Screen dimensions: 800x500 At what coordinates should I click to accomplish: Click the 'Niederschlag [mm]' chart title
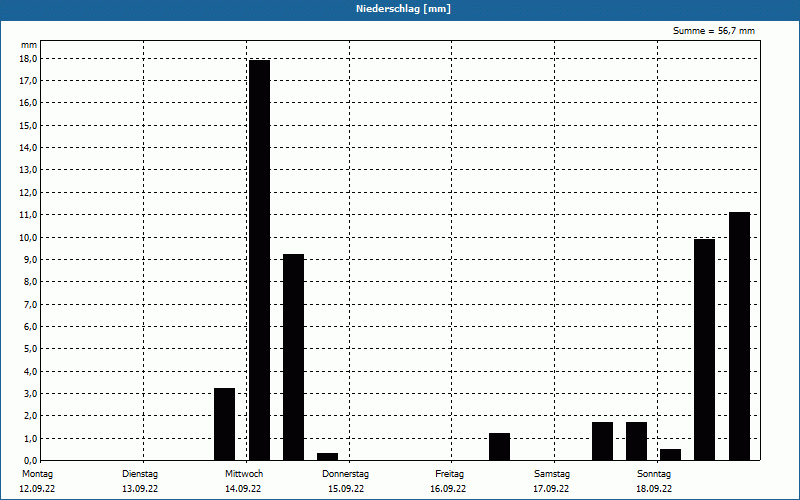point(403,9)
